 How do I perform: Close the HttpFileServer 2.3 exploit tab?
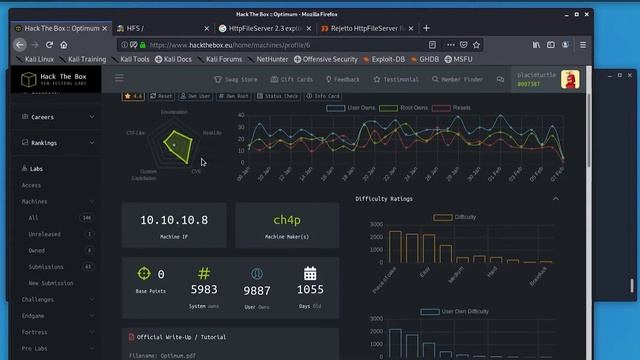[309, 28]
